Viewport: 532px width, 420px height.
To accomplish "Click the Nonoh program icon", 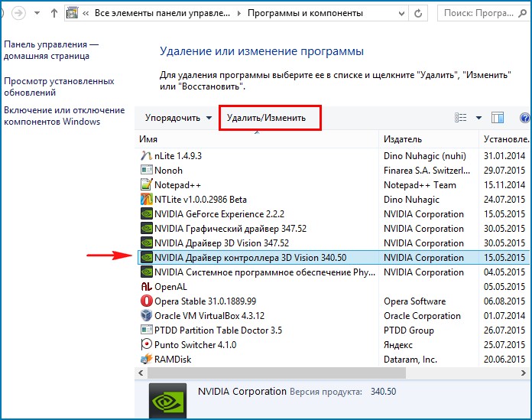I will [146, 170].
